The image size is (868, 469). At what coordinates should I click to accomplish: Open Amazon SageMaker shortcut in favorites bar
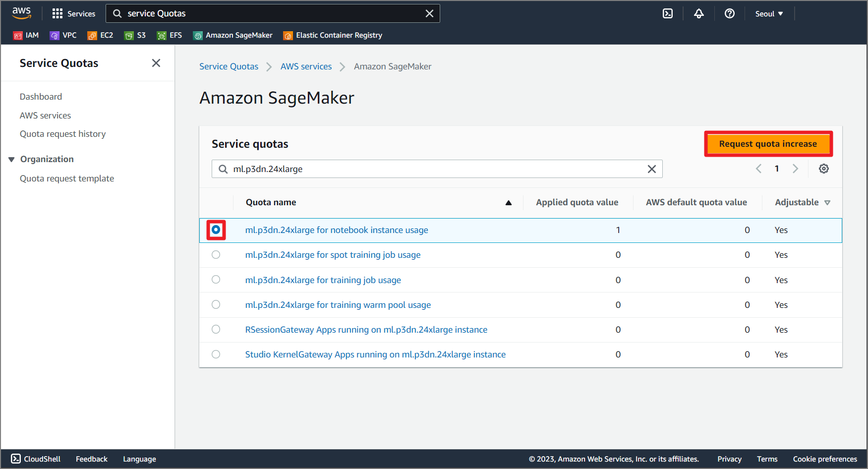tap(233, 35)
